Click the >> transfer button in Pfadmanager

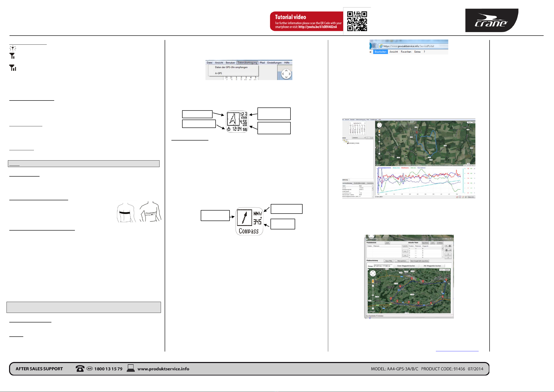(x=405, y=251)
